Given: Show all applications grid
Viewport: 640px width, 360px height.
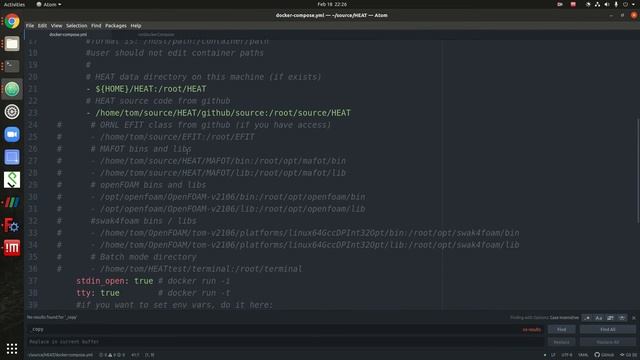Looking at the screenshot, I should (12, 348).
